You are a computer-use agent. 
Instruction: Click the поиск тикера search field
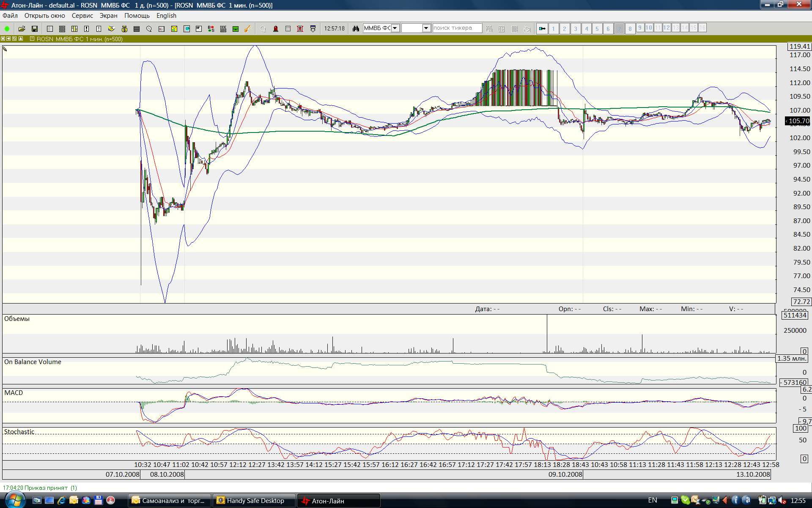tap(457, 28)
